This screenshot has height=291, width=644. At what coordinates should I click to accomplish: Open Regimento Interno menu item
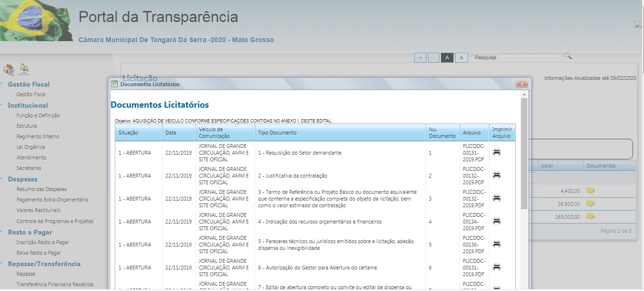point(38,136)
